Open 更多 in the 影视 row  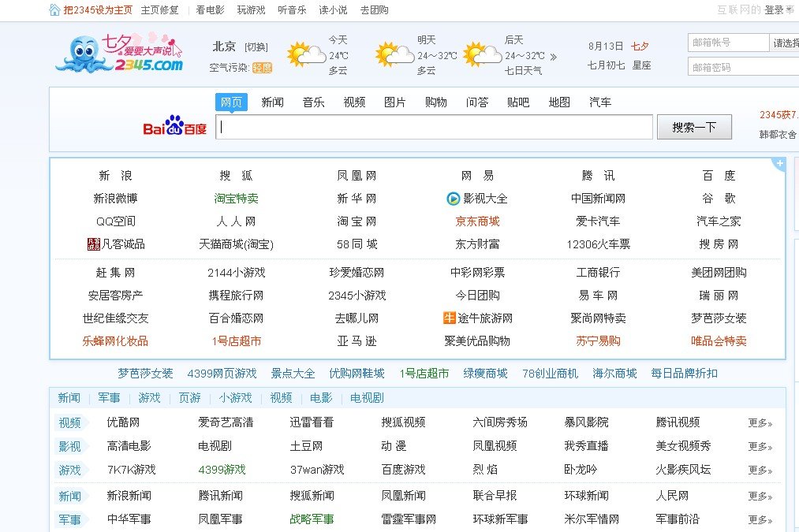coord(760,446)
